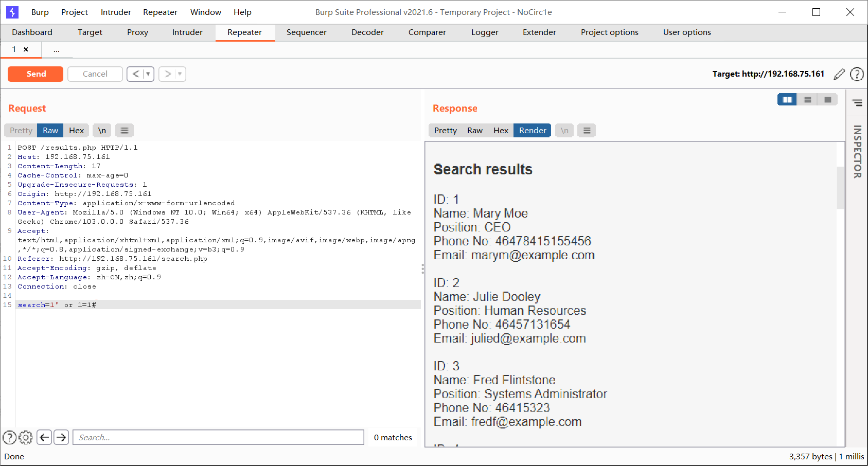This screenshot has height=466, width=868.
Task: Open search help icon in request pane
Action: pos(9,438)
